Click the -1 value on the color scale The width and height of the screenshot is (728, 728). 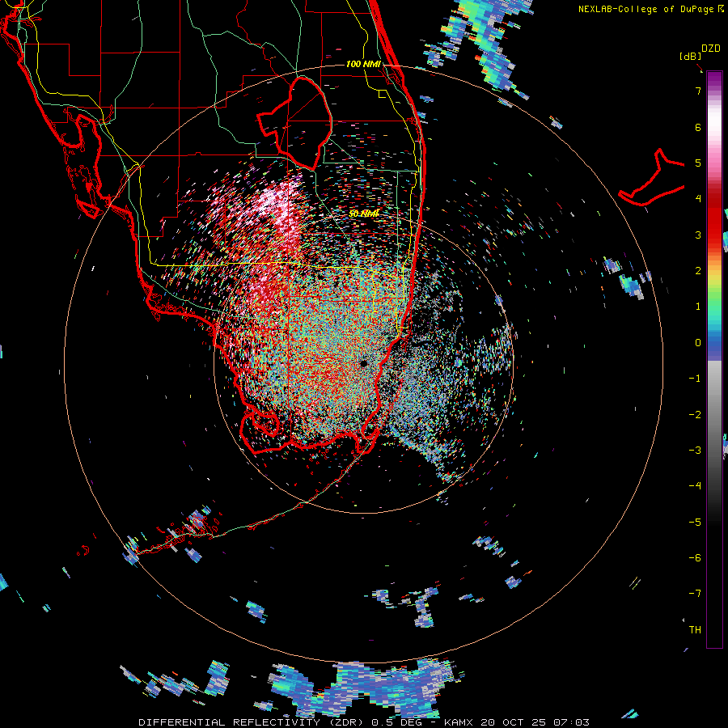click(695, 379)
